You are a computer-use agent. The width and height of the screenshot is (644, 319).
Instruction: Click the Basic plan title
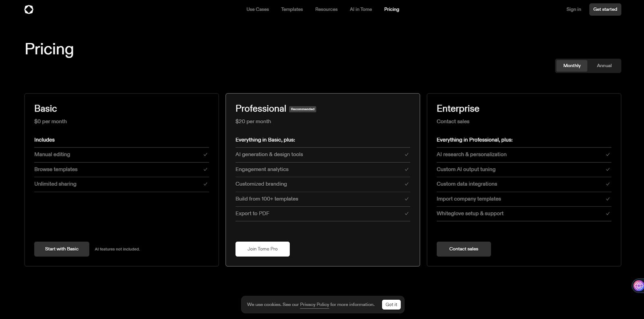pyautogui.click(x=45, y=109)
